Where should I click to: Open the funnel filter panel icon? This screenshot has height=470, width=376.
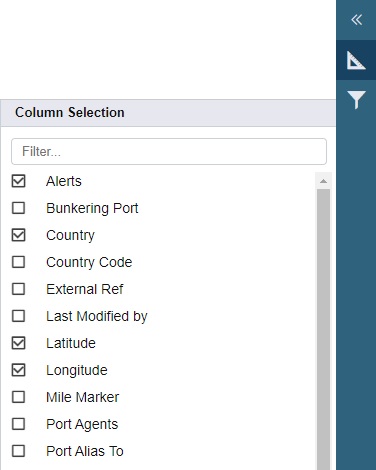[356, 99]
